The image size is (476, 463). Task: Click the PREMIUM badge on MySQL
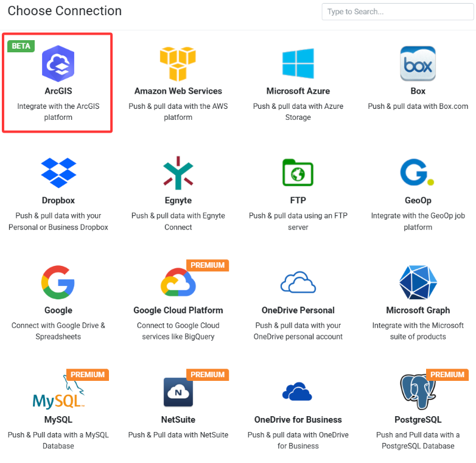pos(88,375)
